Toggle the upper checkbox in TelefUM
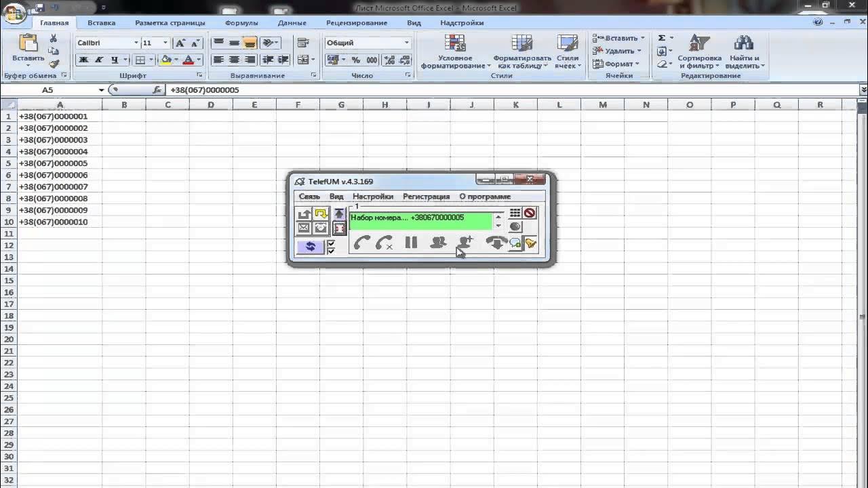Image resolution: width=868 pixels, height=488 pixels. (x=331, y=243)
